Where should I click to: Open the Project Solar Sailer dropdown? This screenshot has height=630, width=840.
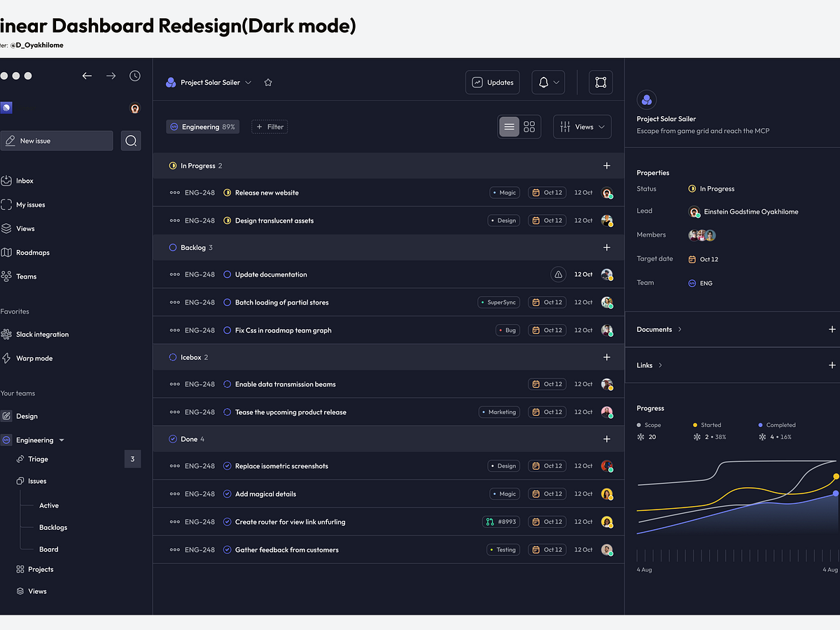pyautogui.click(x=249, y=82)
